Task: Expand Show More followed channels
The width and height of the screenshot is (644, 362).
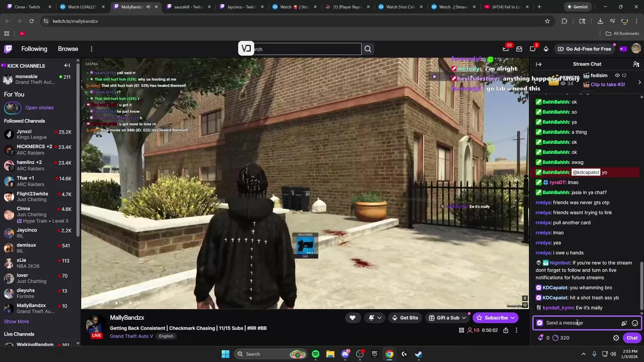Action: click(17, 321)
